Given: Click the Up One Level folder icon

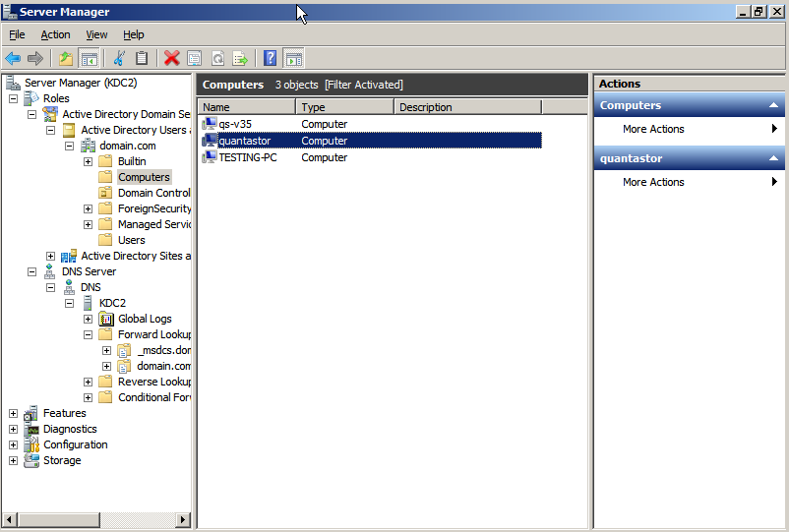Looking at the screenshot, I should click(66, 59).
